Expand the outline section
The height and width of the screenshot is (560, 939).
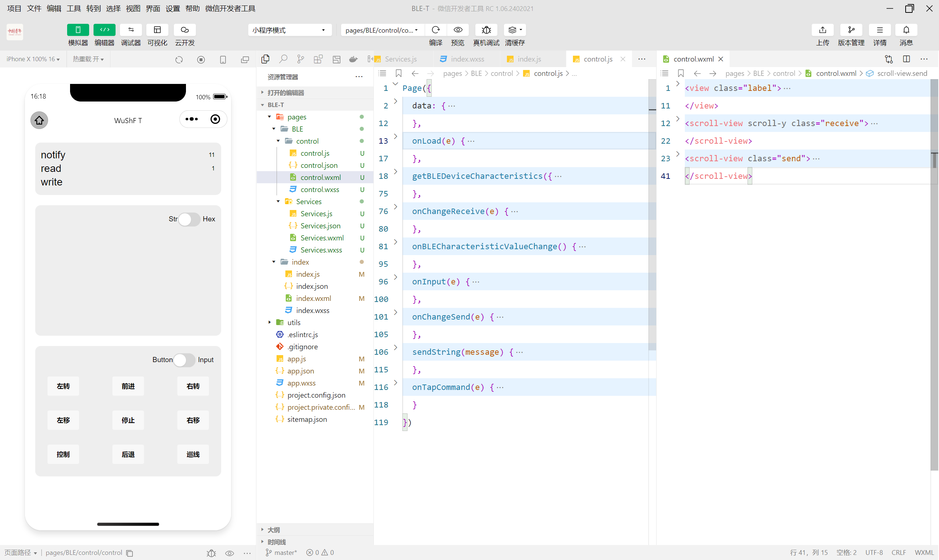click(273, 530)
